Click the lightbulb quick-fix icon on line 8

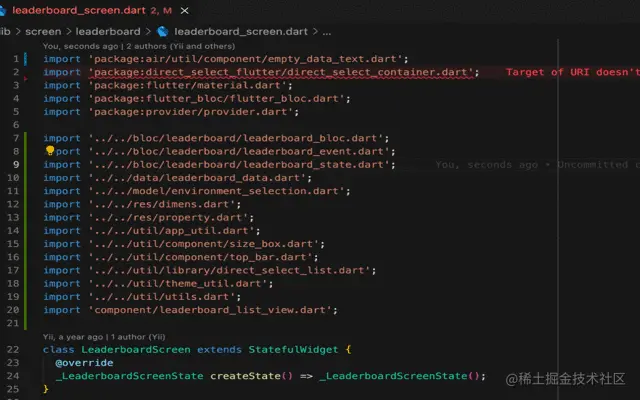[50, 151]
